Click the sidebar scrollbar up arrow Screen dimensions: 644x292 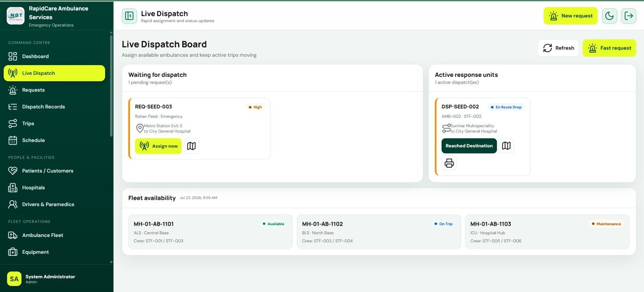(x=111, y=32)
